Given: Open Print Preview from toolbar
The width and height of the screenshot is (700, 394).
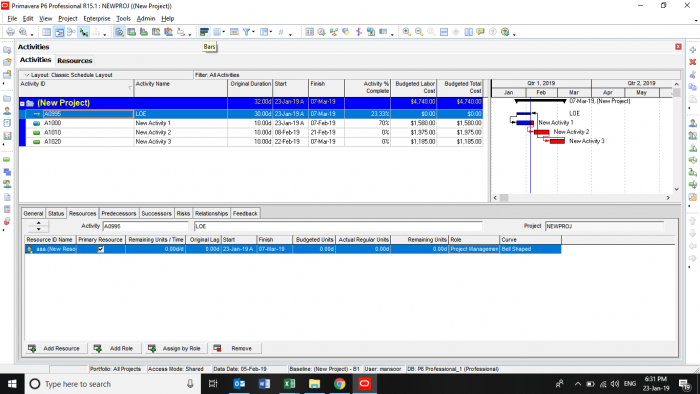Looking at the screenshot, I should coord(23,32).
